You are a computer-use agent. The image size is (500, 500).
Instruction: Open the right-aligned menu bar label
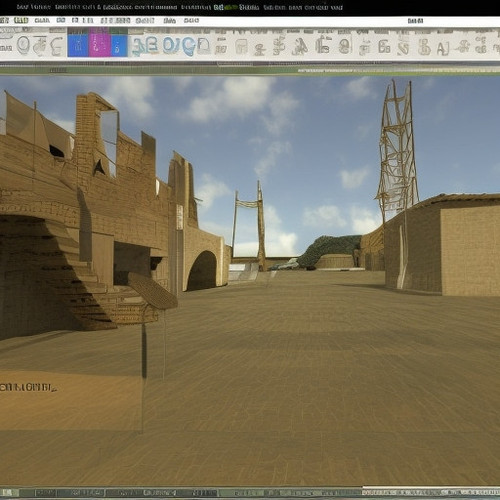coord(415,21)
